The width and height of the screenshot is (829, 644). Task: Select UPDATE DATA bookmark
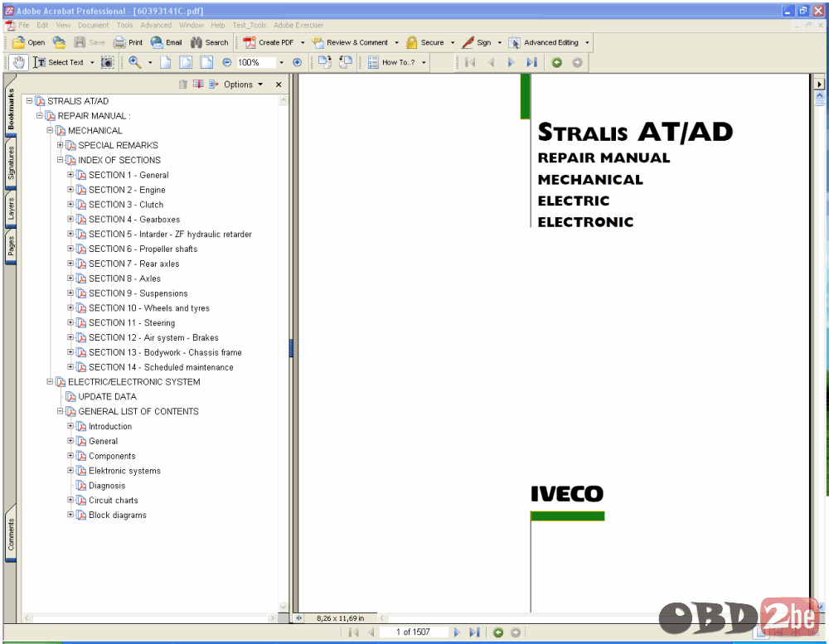[107, 396]
